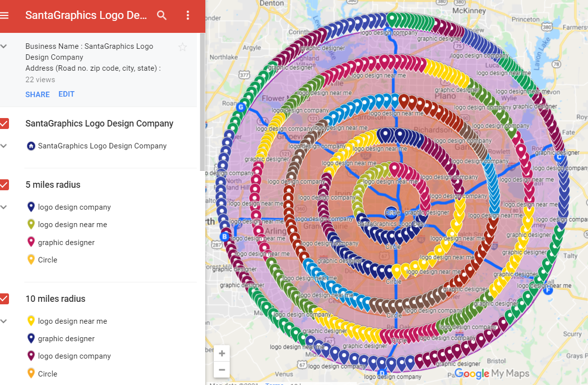Select the pink 'graphic designer' pin icon

click(x=31, y=242)
